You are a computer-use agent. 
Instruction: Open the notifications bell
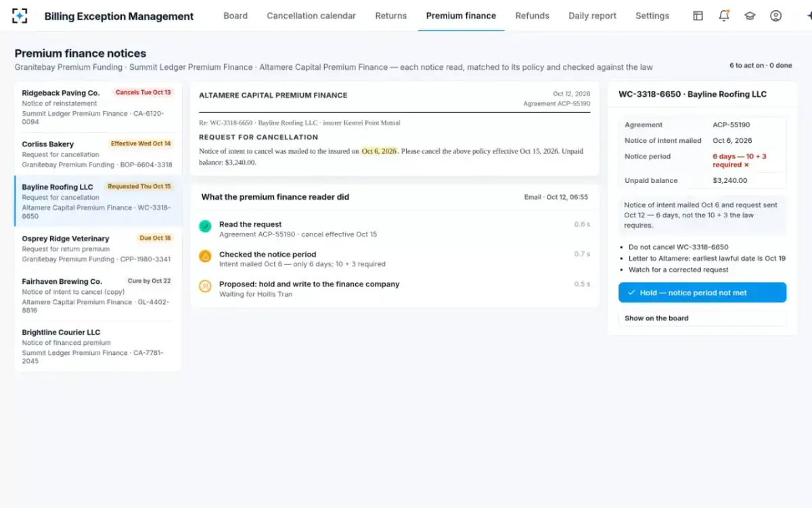click(724, 16)
